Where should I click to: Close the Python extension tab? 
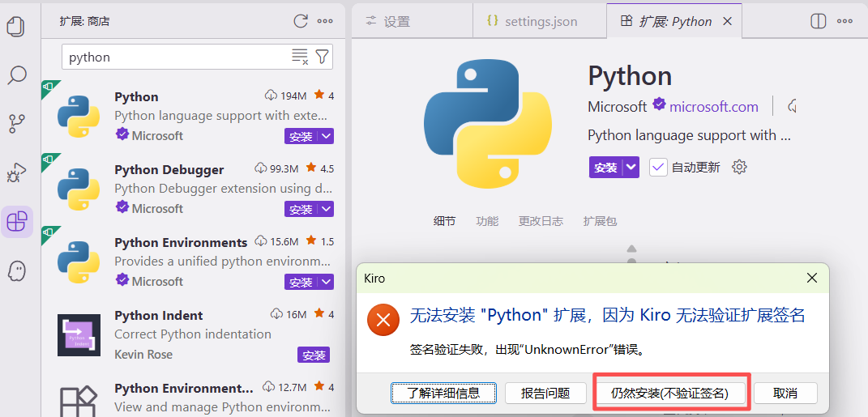[x=728, y=22]
